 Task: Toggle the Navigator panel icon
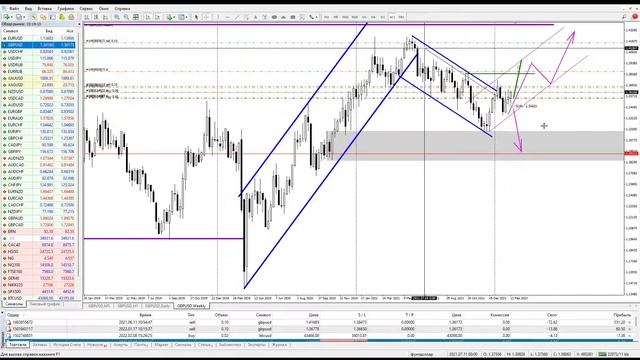click(x=53, y=17)
